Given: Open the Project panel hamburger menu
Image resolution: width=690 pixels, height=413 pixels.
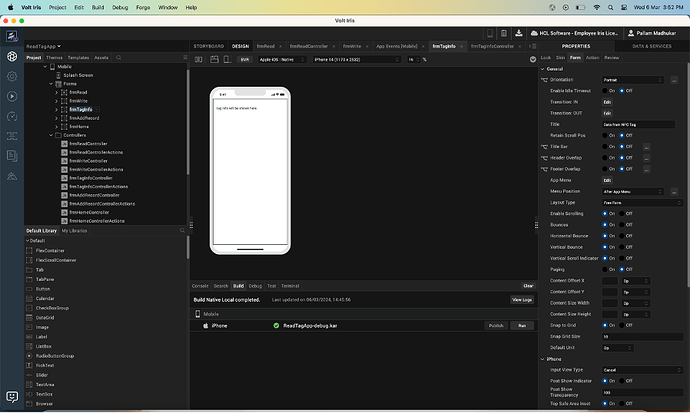Looking at the screenshot, I should 185,58.
